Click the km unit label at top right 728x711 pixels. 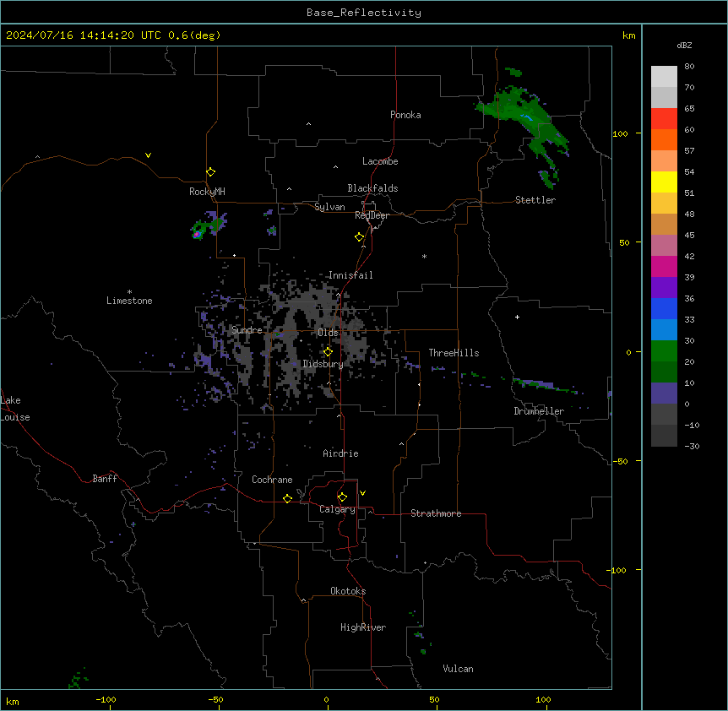[628, 35]
